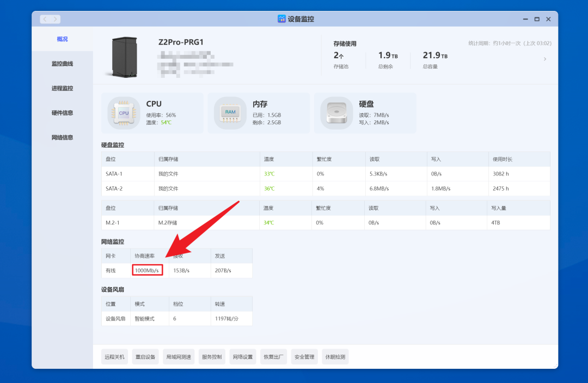Click the 3082 h usage time value
Viewport: 588px width, 383px height.
(501, 174)
